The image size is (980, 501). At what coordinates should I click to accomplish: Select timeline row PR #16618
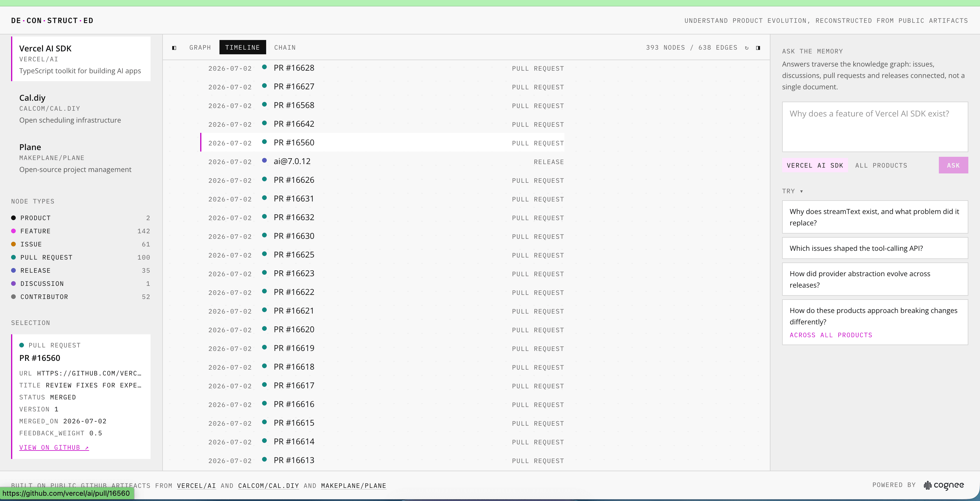pyautogui.click(x=382, y=366)
